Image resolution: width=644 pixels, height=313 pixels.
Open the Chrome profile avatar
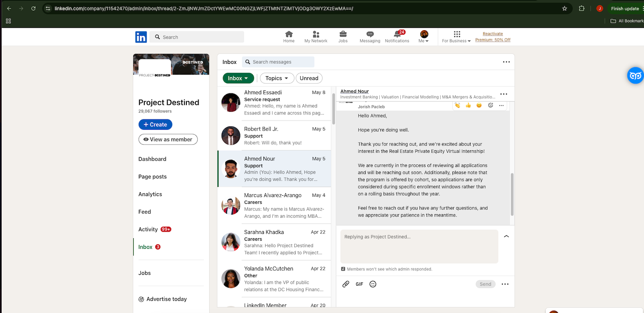[x=599, y=8]
